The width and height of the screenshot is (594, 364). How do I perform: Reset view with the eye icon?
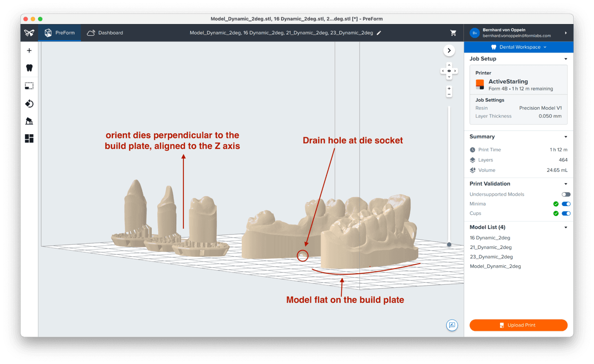(x=449, y=71)
